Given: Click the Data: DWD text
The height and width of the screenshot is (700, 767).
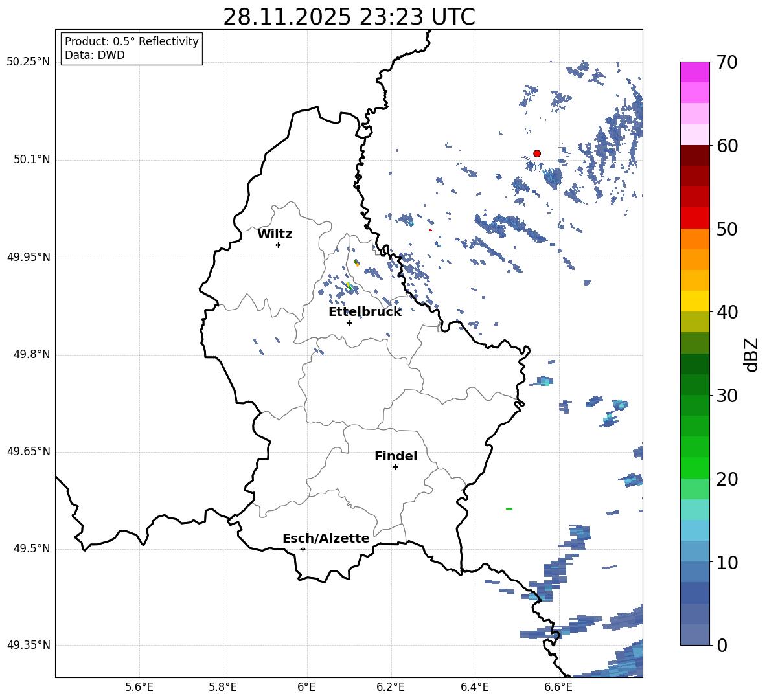Looking at the screenshot, I should 95,55.
